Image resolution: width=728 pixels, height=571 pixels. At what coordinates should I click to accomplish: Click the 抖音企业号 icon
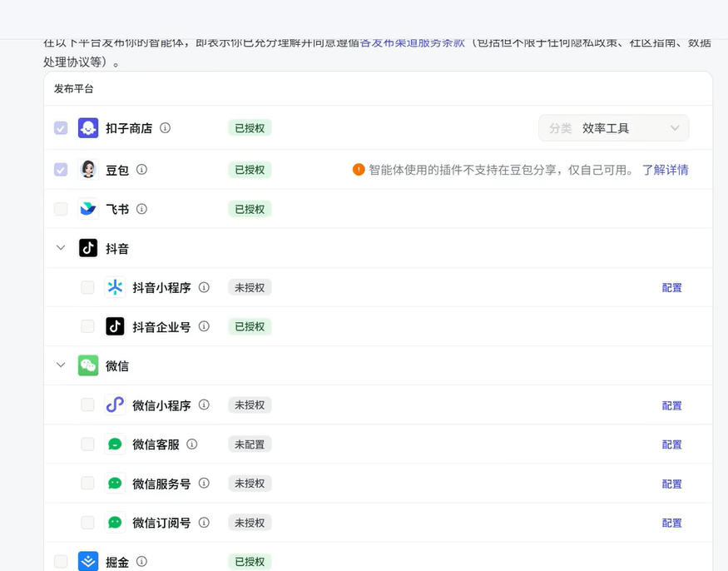pyautogui.click(x=115, y=326)
